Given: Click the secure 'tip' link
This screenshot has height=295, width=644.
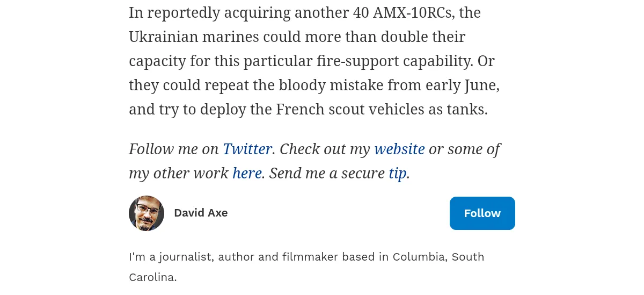Looking at the screenshot, I should click(397, 173).
